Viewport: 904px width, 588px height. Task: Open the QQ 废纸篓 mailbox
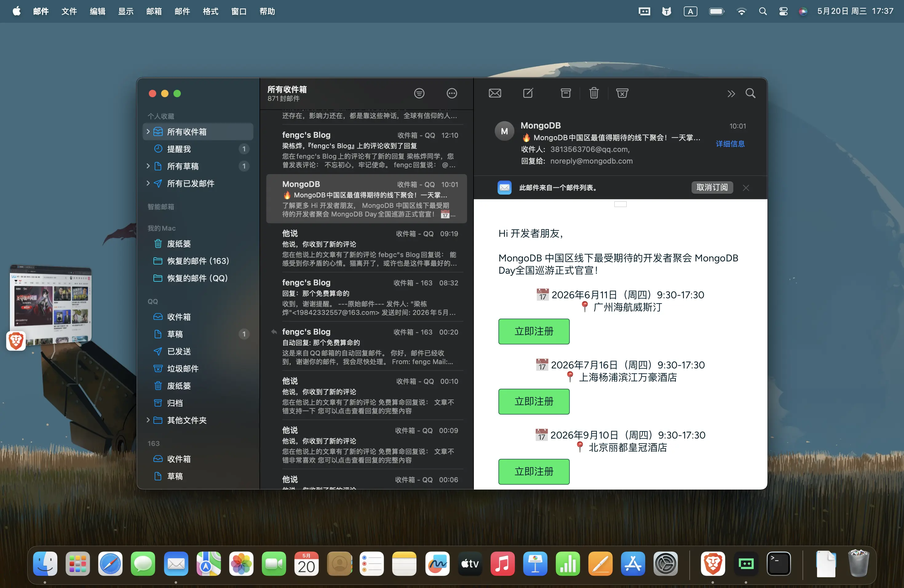click(x=198, y=386)
